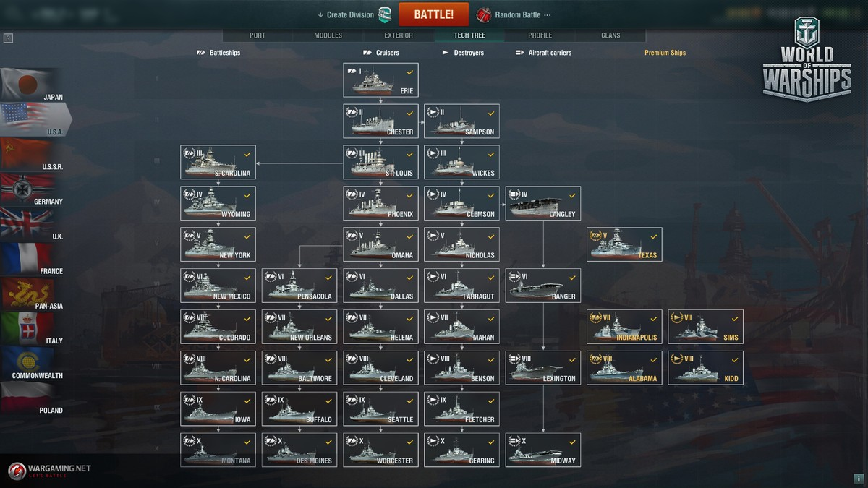
Task: Expand the Random Battle options ellipsis
Action: click(547, 15)
